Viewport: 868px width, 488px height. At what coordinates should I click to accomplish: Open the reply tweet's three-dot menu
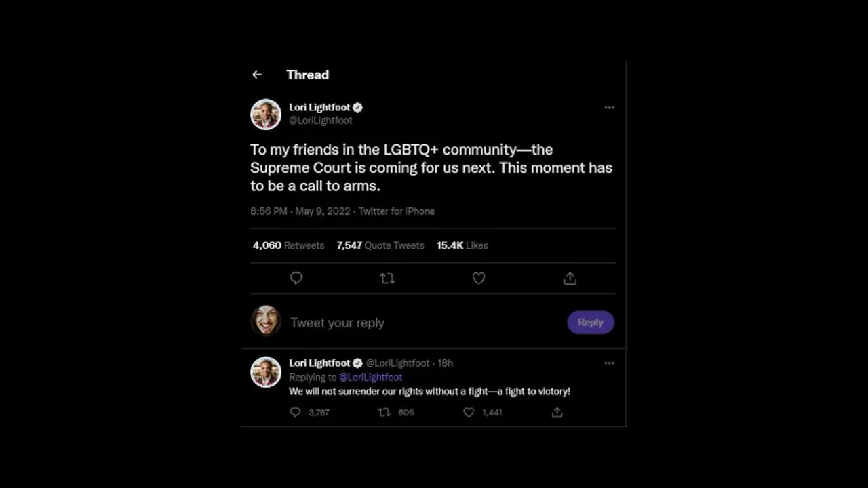609,363
